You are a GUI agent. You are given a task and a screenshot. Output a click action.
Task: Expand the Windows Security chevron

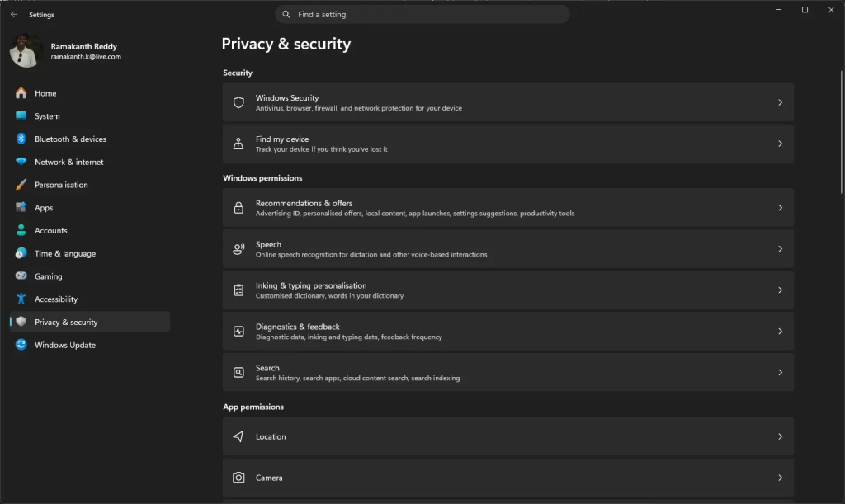pyautogui.click(x=780, y=102)
